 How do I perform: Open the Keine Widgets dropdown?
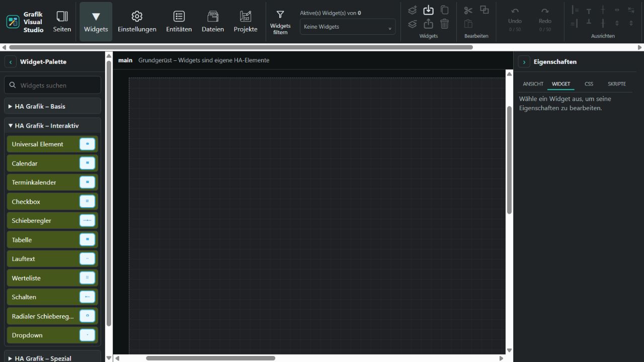(x=348, y=27)
